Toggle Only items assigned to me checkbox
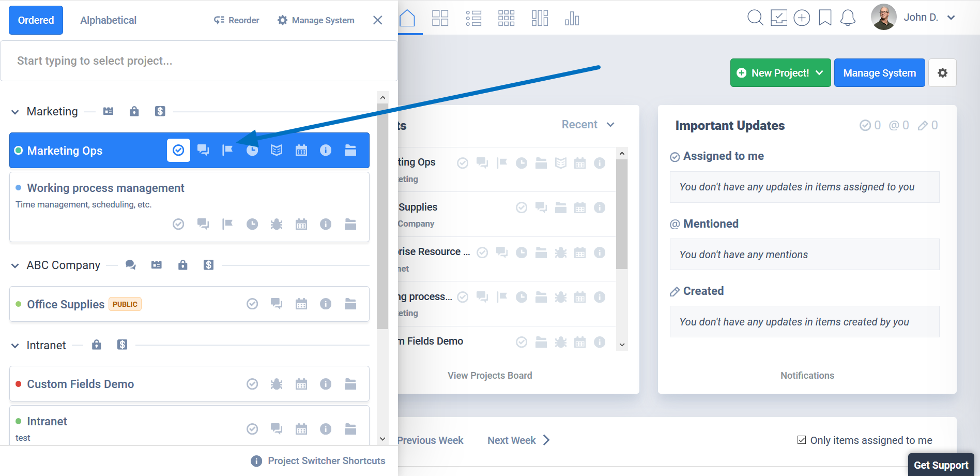This screenshot has width=980, height=476. click(802, 440)
